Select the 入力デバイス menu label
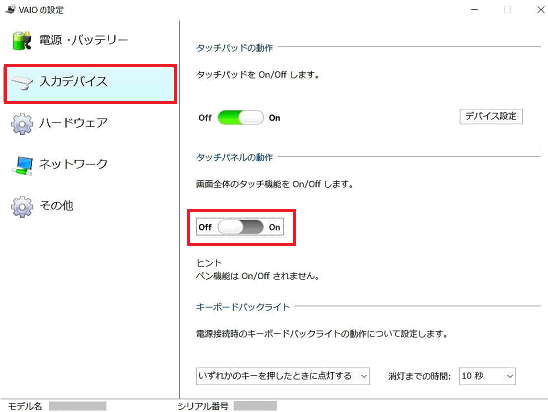Viewport: 548px width, 412px height. 73,81
